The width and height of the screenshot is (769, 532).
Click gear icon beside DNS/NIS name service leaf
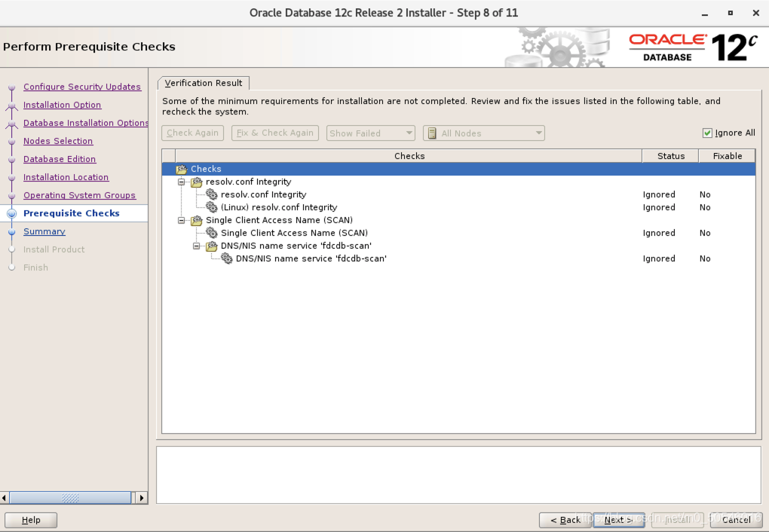click(227, 258)
